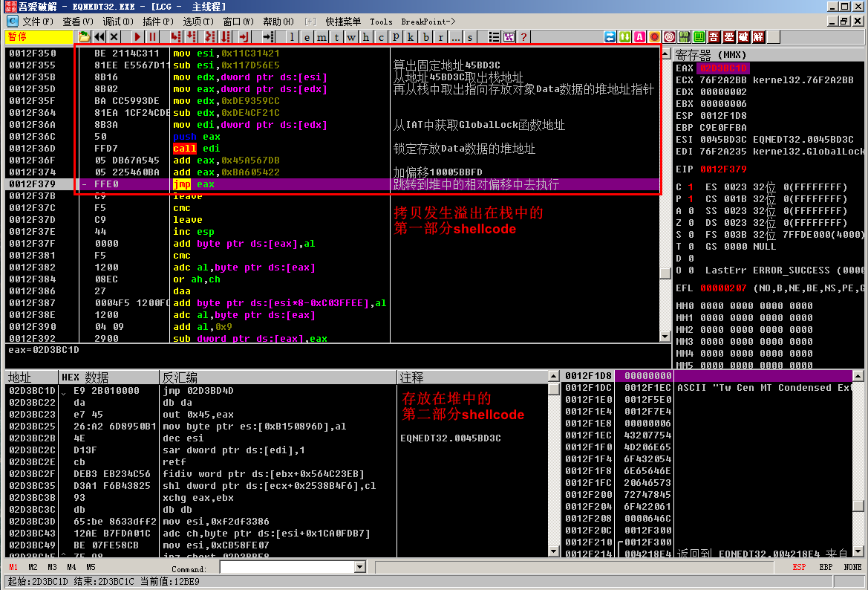
Task: Click the Restart program rewind icon
Action: point(99,37)
